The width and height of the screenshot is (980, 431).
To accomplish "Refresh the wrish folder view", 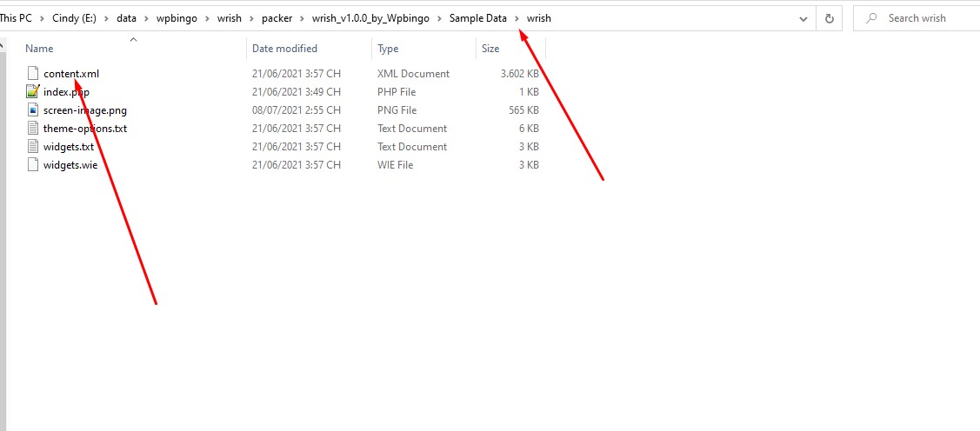I will coord(830,19).
